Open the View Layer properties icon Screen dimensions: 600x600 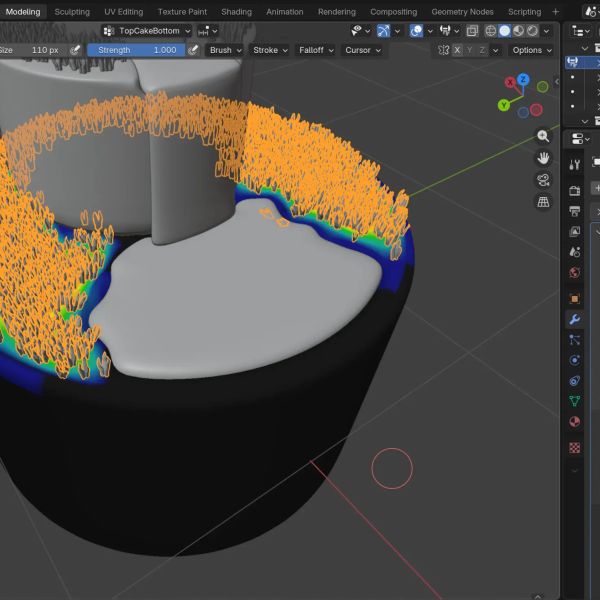click(574, 232)
